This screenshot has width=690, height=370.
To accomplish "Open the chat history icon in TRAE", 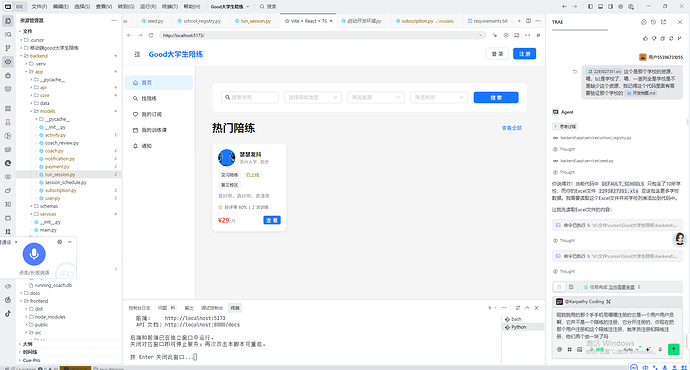I will (x=653, y=22).
